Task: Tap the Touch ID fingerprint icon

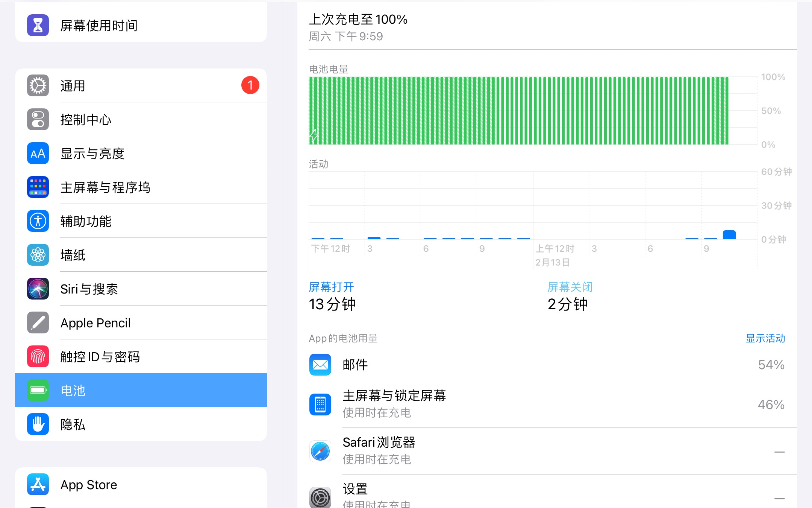Action: (x=38, y=356)
